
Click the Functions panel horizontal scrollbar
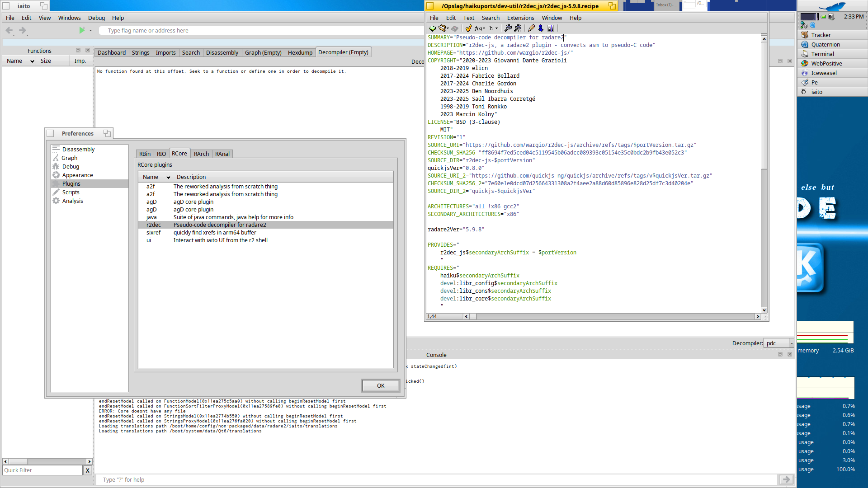click(47, 461)
